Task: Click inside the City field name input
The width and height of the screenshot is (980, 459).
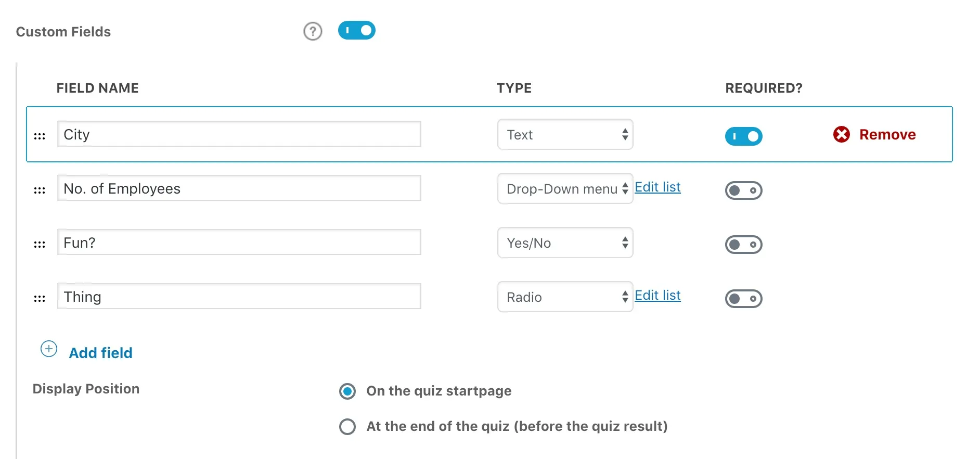Action: 239,134
